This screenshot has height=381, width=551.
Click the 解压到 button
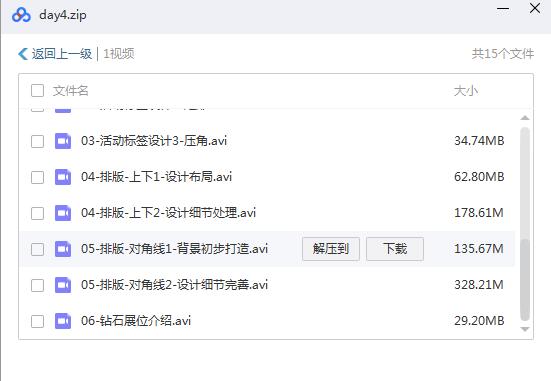pos(331,249)
